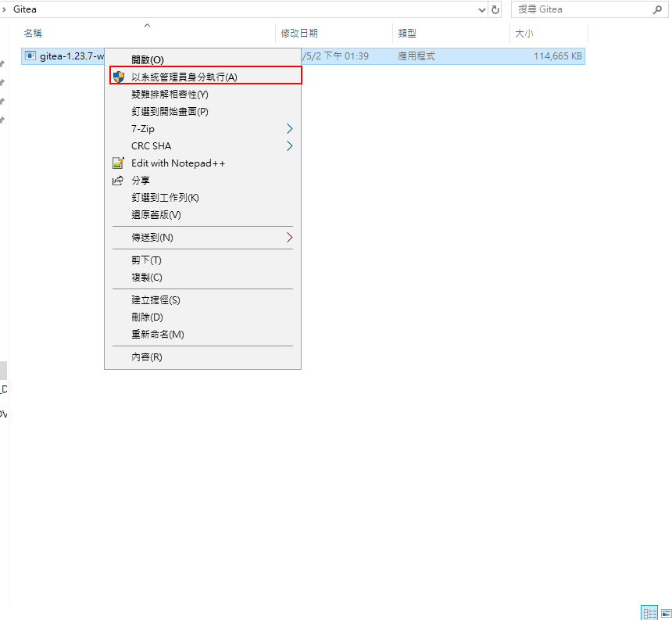The width and height of the screenshot is (672, 620).
Task: Choose 剪下(T) from the context menu
Action: click(x=202, y=260)
